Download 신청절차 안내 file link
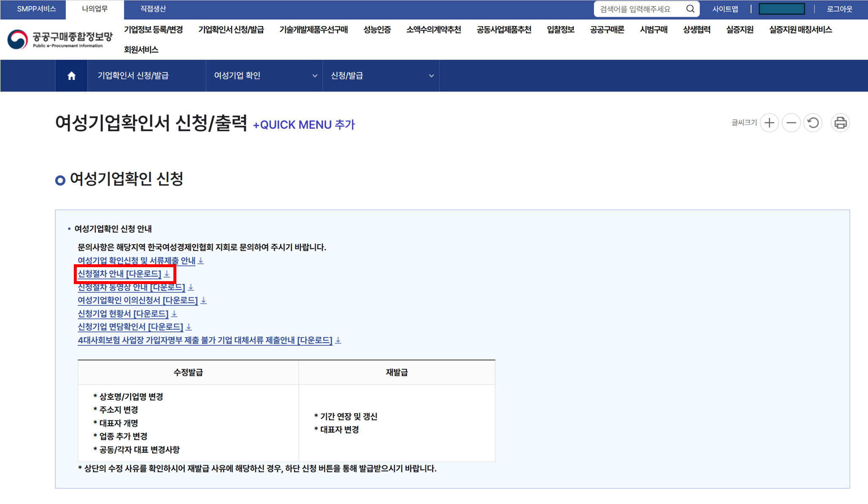Screen dimensions: 868x504 119,274
